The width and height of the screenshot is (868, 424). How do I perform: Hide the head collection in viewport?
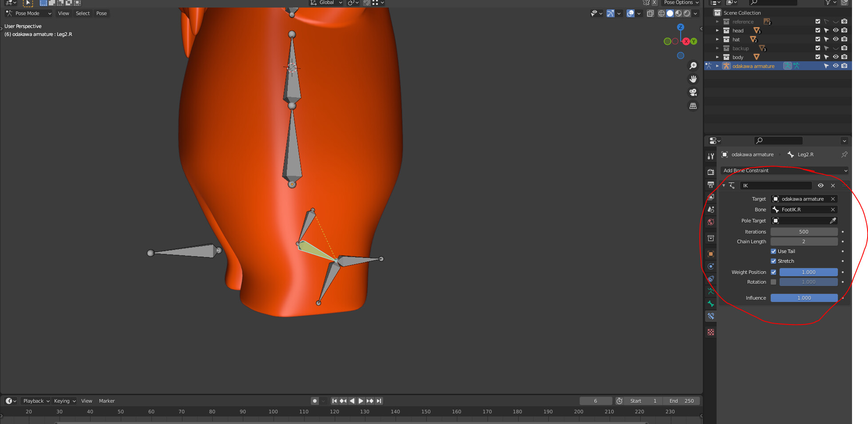tap(836, 31)
